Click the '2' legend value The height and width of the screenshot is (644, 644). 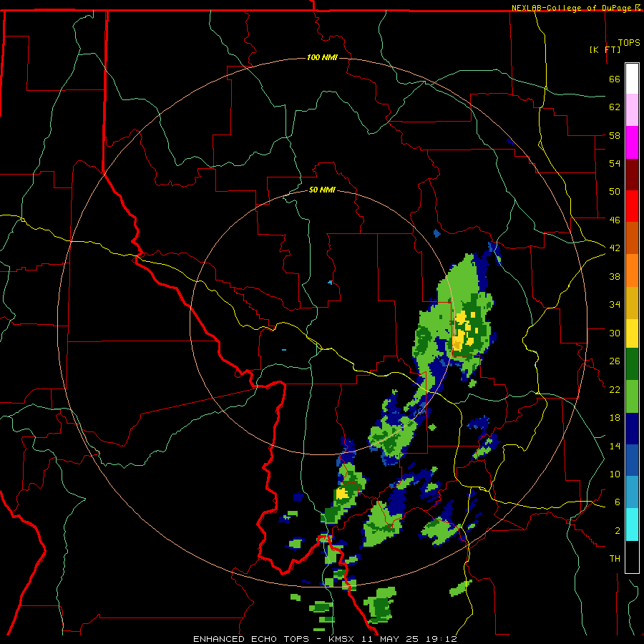click(x=618, y=530)
